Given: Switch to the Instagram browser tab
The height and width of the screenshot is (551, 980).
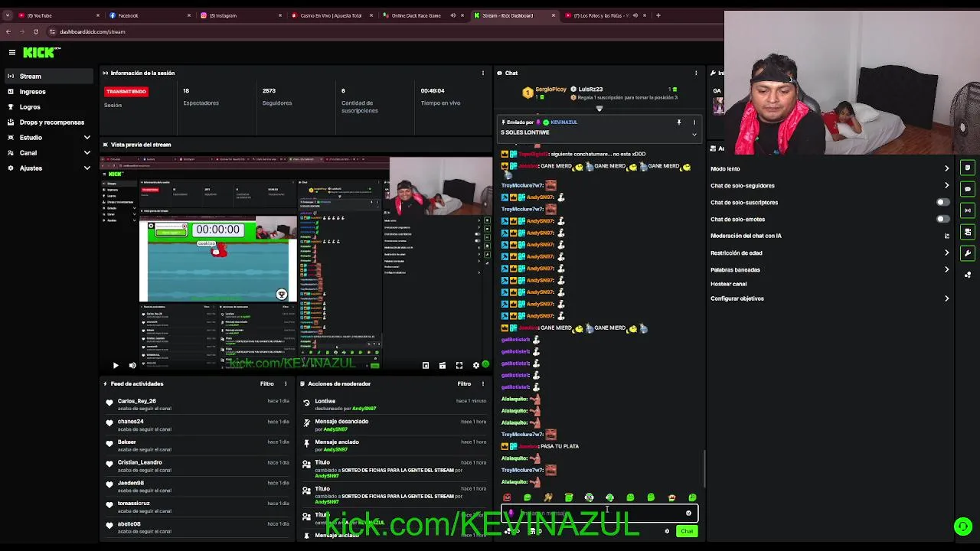Looking at the screenshot, I should pyautogui.click(x=241, y=15).
